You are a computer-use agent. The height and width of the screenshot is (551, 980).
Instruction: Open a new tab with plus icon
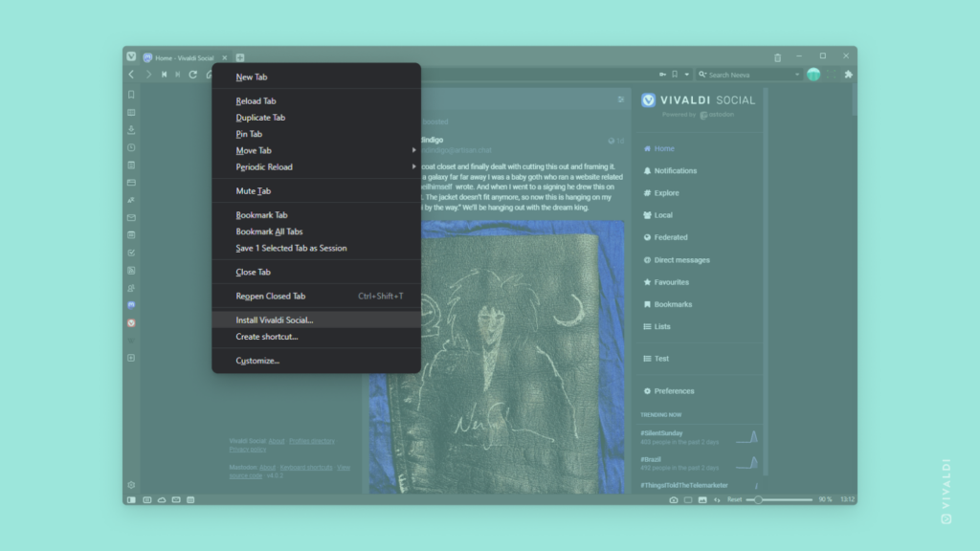pos(240,57)
